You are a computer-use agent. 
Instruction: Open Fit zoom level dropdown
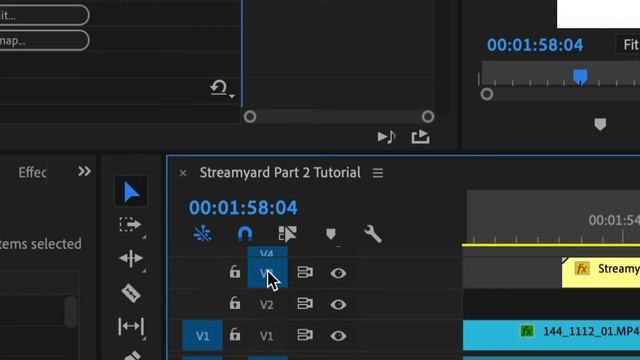629,44
